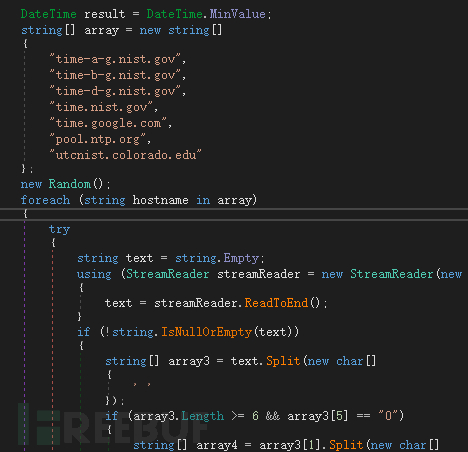The width and height of the screenshot is (468, 452).
Task: Select the "time.google.com" hostname string
Action: pos(108,123)
